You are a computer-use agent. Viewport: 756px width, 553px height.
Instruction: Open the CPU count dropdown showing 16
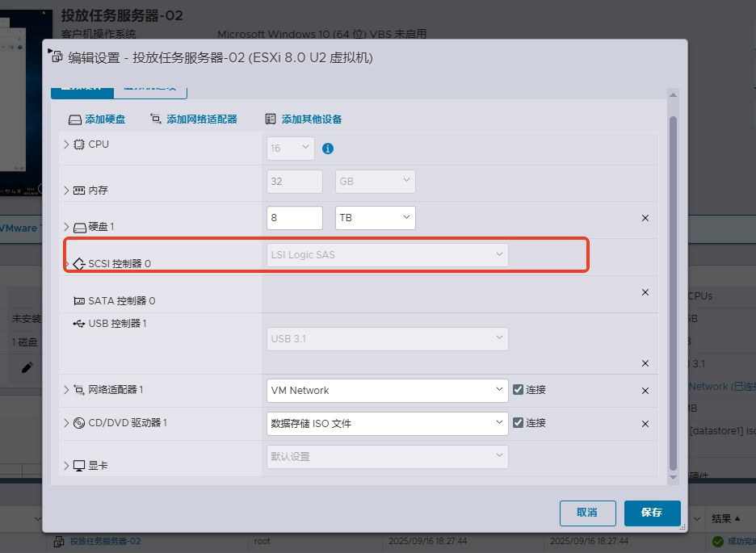pos(291,149)
